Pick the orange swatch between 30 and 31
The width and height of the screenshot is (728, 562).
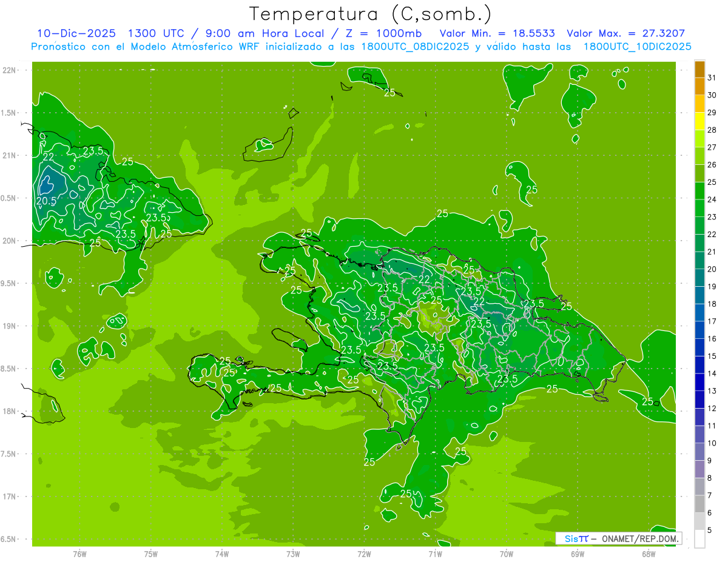[699, 87]
